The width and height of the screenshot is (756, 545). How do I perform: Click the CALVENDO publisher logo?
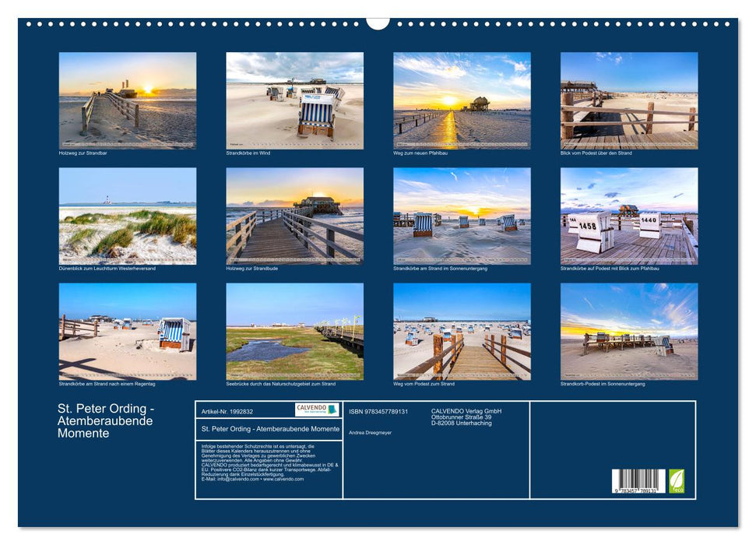[317, 408]
